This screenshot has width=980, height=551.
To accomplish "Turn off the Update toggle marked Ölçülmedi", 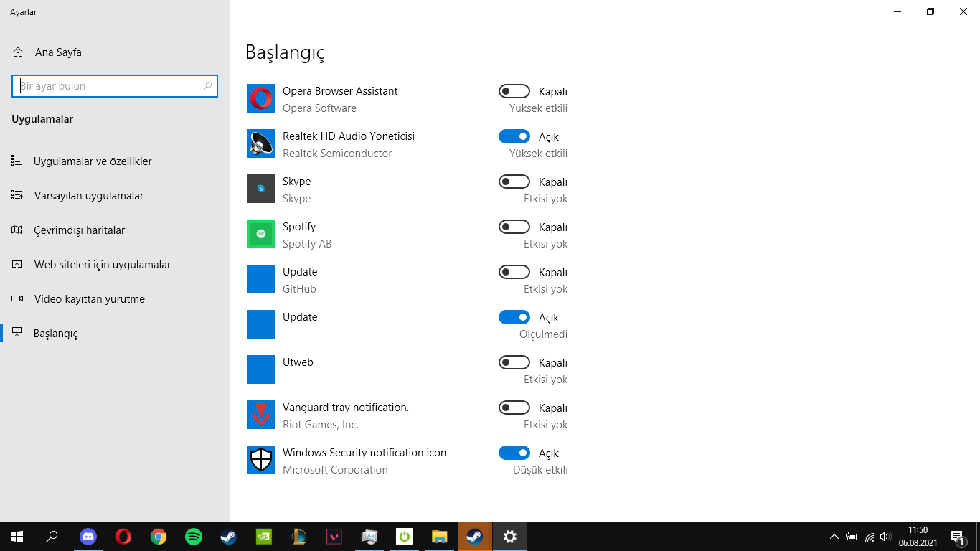I will tap(514, 317).
